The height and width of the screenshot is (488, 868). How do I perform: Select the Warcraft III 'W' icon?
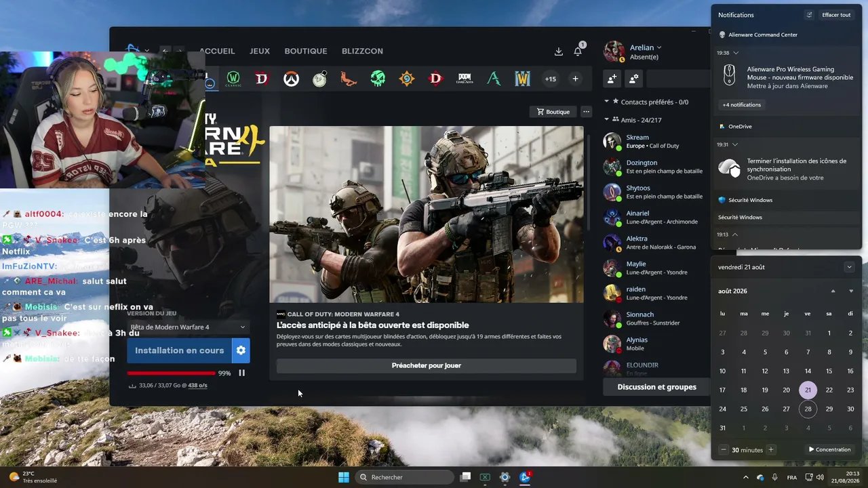pyautogui.click(x=522, y=79)
